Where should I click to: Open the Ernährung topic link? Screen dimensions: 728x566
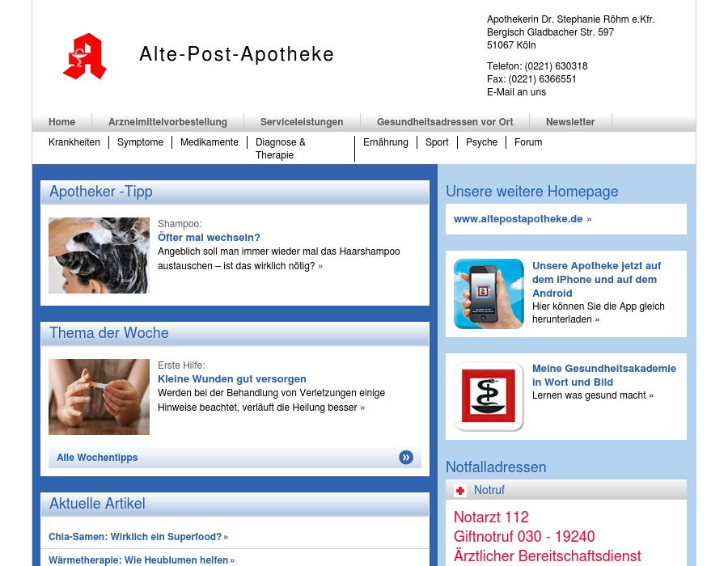point(386,142)
